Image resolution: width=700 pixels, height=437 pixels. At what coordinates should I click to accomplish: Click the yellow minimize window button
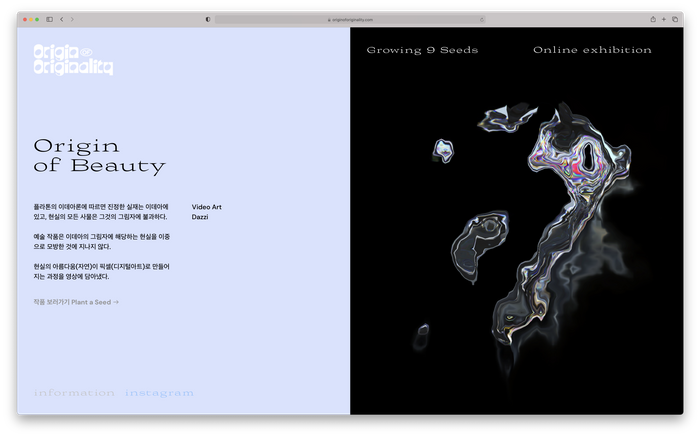point(31,19)
